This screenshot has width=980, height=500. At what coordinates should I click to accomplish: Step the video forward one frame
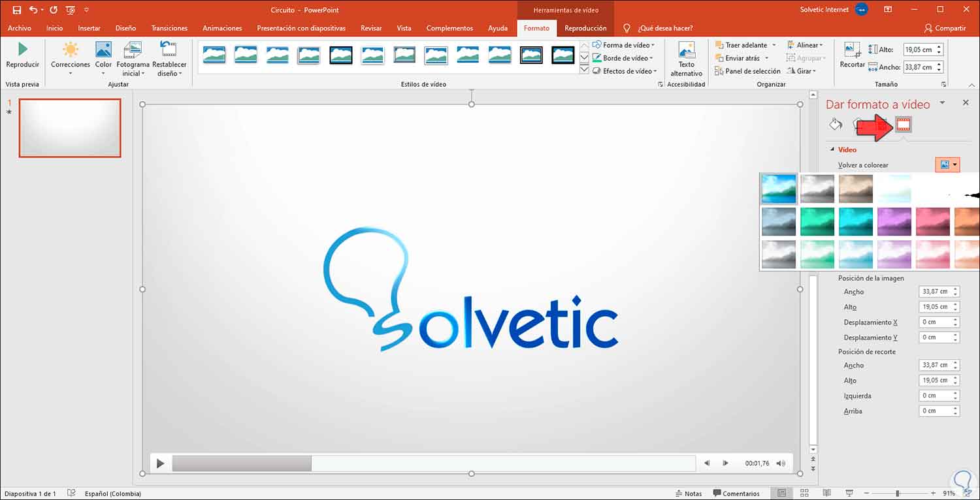coord(725,463)
